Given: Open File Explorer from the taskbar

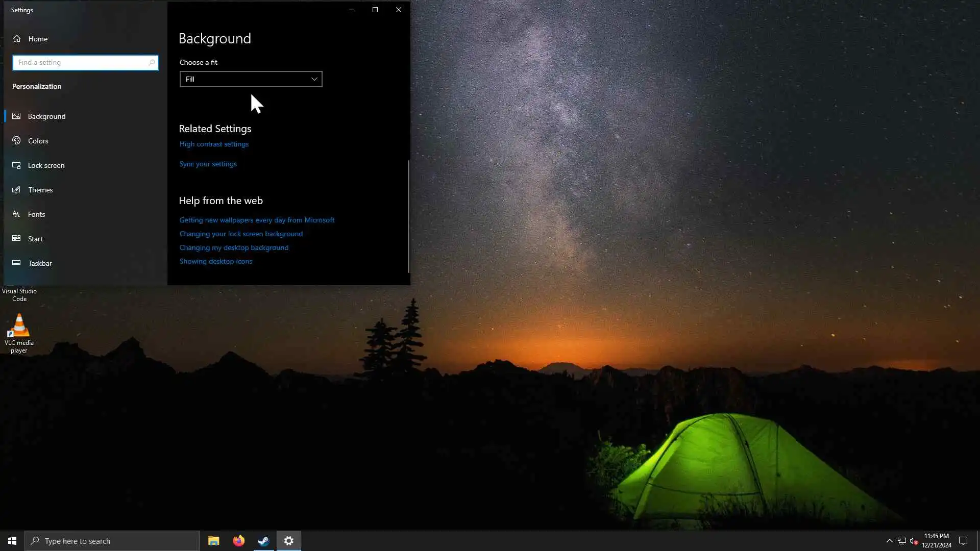Looking at the screenshot, I should click(x=213, y=541).
